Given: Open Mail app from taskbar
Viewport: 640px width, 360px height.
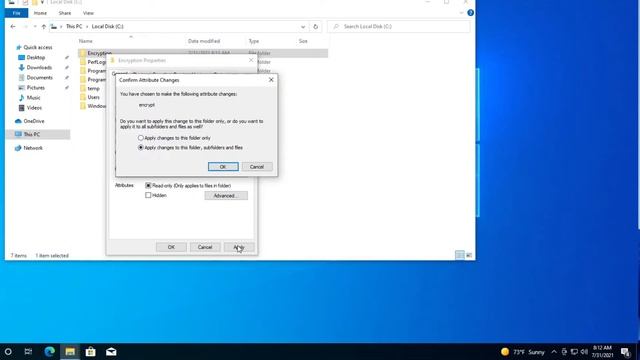Looking at the screenshot, I should pos(111,351).
